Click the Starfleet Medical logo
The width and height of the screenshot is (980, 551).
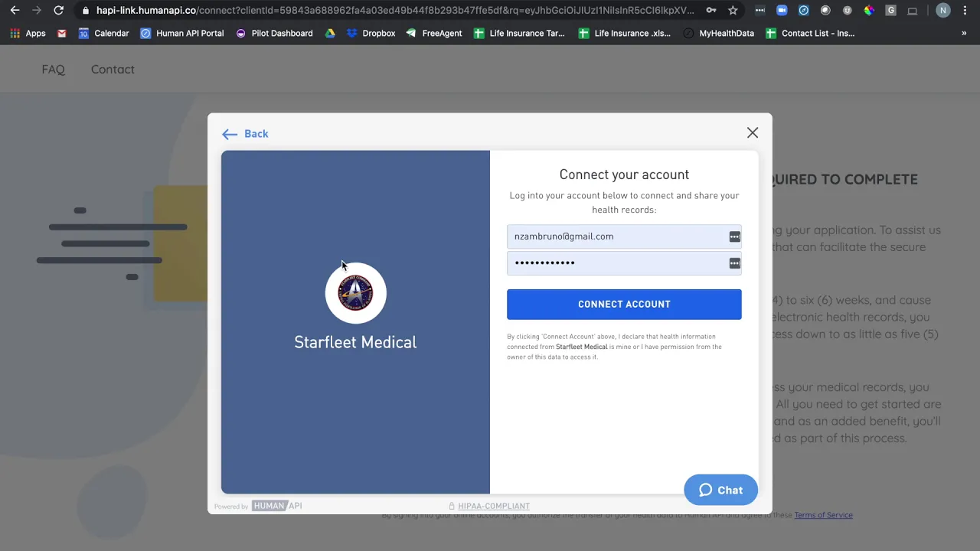point(355,292)
